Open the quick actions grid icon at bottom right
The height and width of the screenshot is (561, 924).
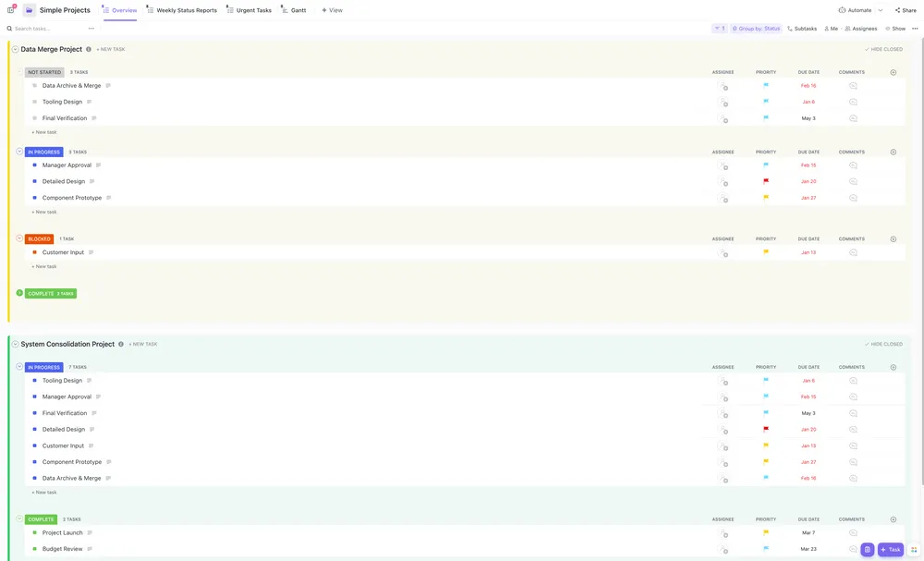coord(914,550)
